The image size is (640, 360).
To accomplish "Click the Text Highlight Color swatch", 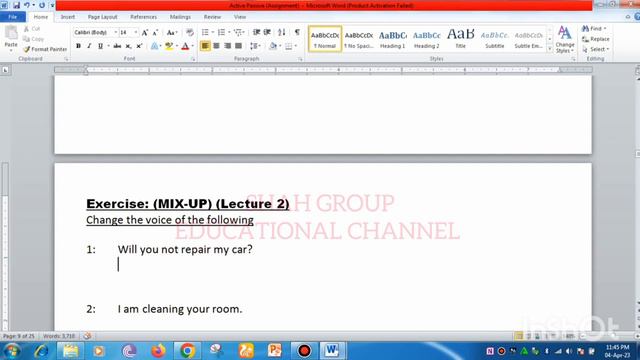I will tap(169, 46).
